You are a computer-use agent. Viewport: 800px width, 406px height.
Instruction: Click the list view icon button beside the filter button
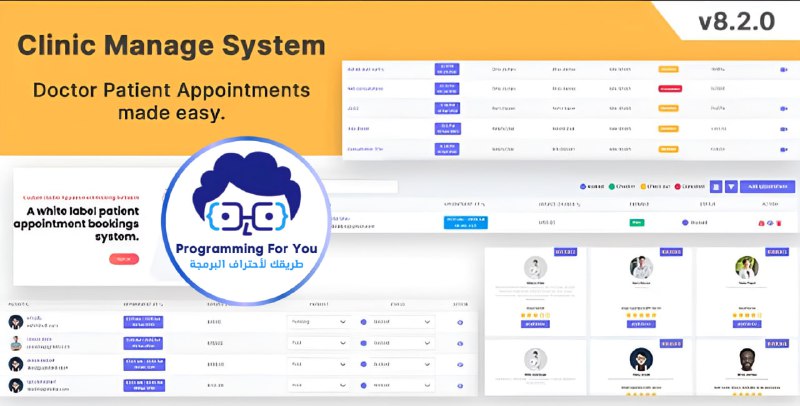[716, 187]
